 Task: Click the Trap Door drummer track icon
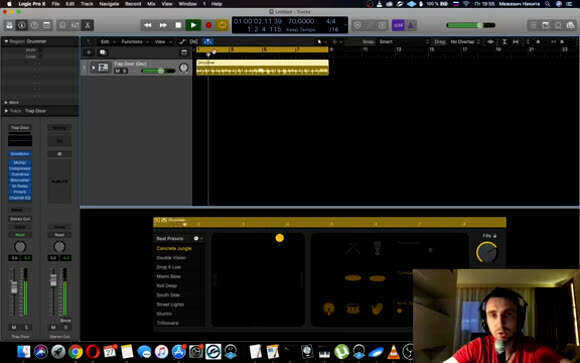104,68
